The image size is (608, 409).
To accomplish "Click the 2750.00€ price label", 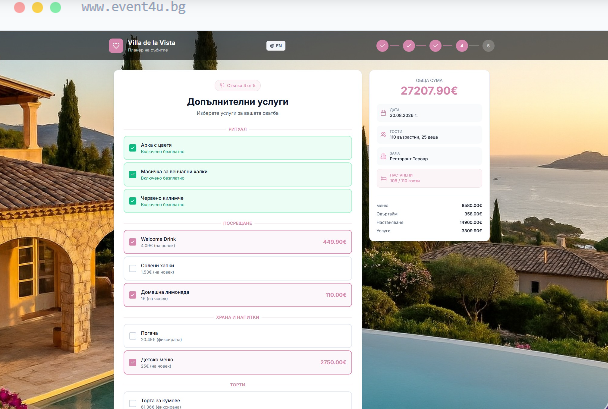I will (x=333, y=362).
